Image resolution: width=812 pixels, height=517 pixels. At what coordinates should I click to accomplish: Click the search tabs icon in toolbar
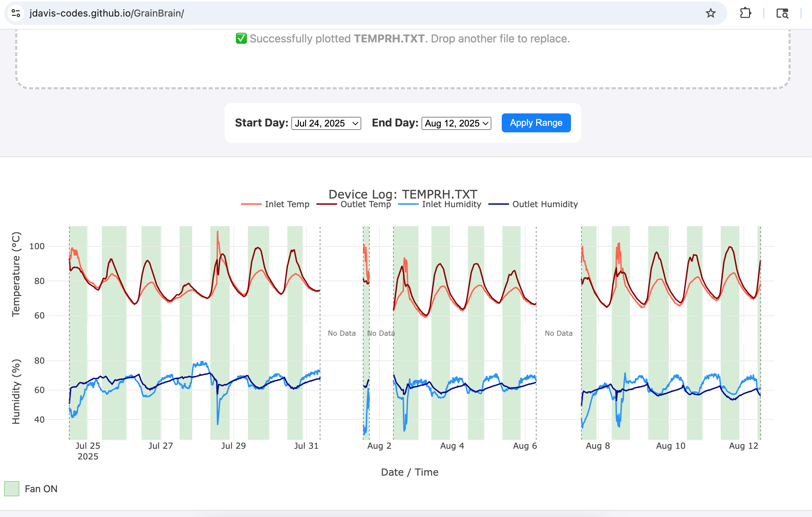pos(782,13)
